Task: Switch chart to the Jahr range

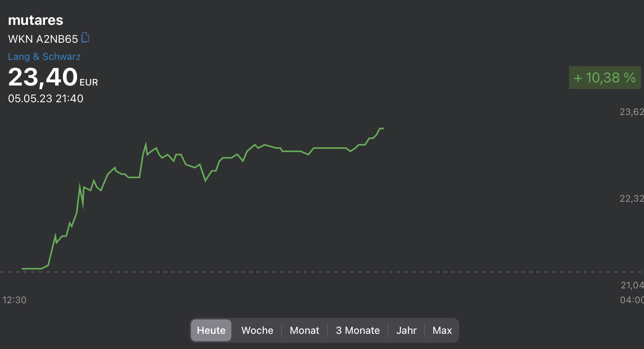Action: click(x=406, y=330)
